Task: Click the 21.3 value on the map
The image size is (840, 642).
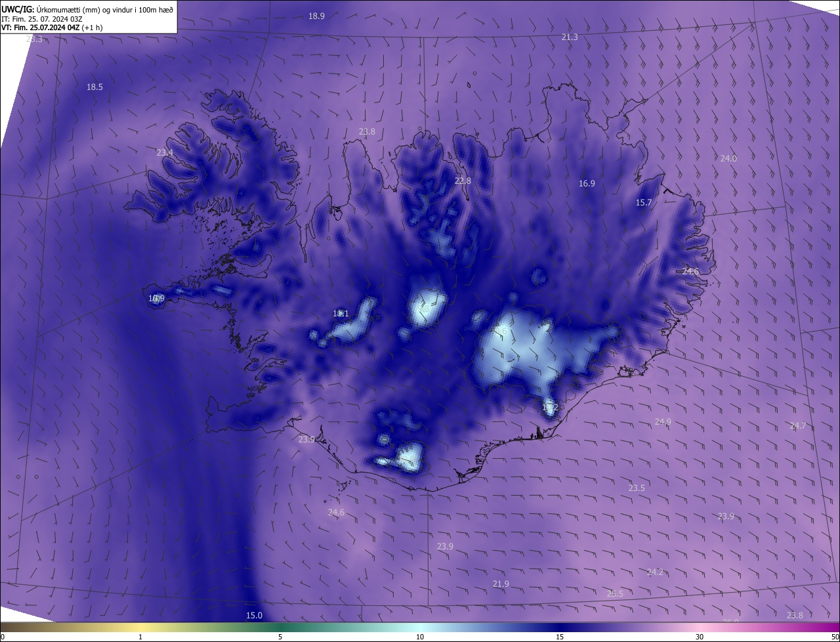Action: pos(570,37)
